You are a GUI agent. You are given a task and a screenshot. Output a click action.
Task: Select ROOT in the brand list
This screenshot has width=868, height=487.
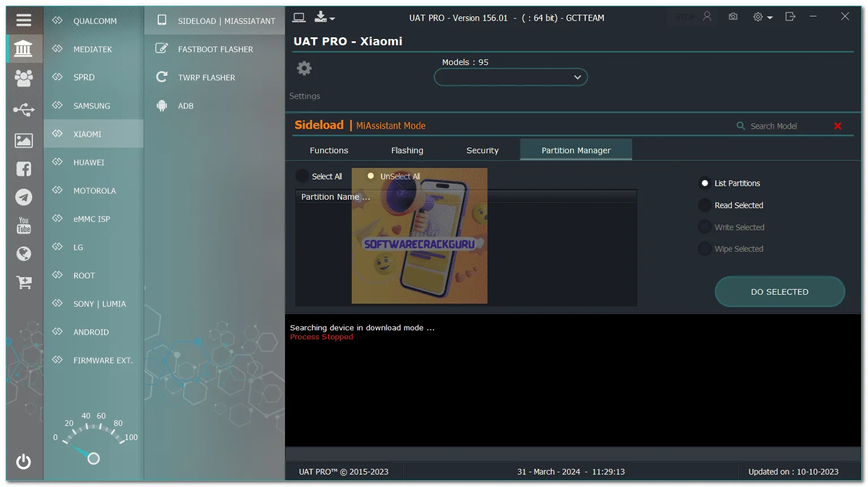pyautogui.click(x=94, y=275)
